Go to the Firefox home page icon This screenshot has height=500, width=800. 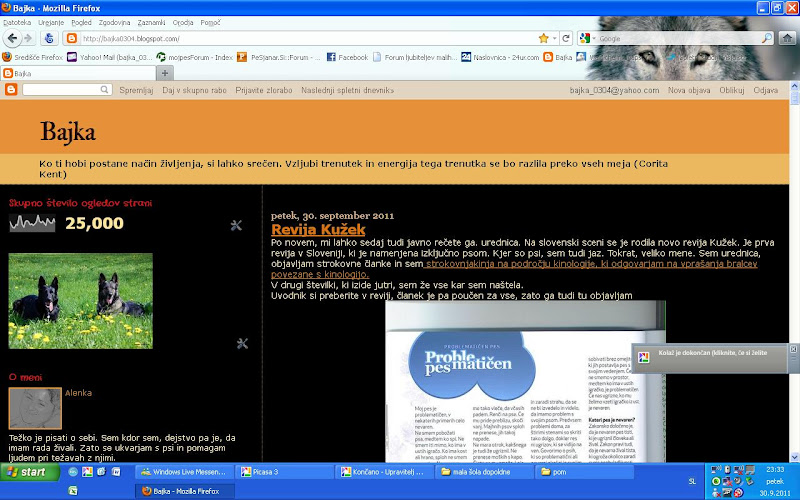pyautogui.click(x=788, y=38)
